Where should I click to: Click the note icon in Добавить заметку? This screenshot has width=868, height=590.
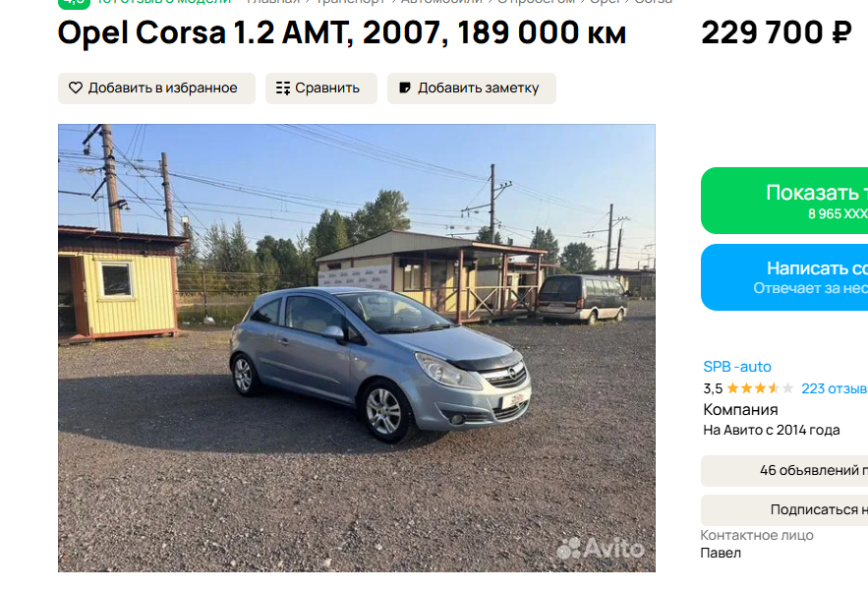pos(405,88)
